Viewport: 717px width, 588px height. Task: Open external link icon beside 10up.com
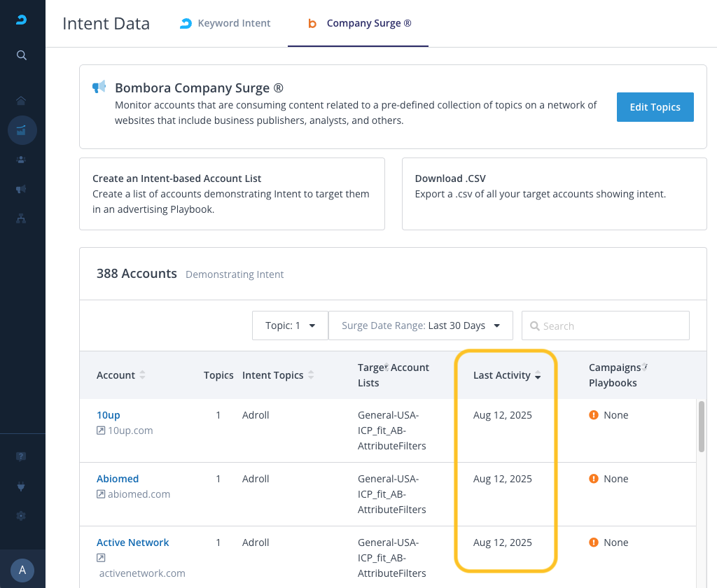(101, 430)
